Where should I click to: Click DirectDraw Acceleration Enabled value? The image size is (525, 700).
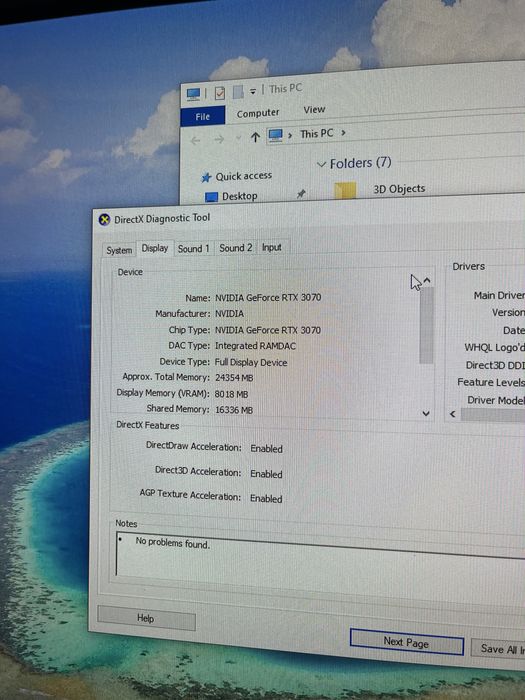(x=267, y=449)
